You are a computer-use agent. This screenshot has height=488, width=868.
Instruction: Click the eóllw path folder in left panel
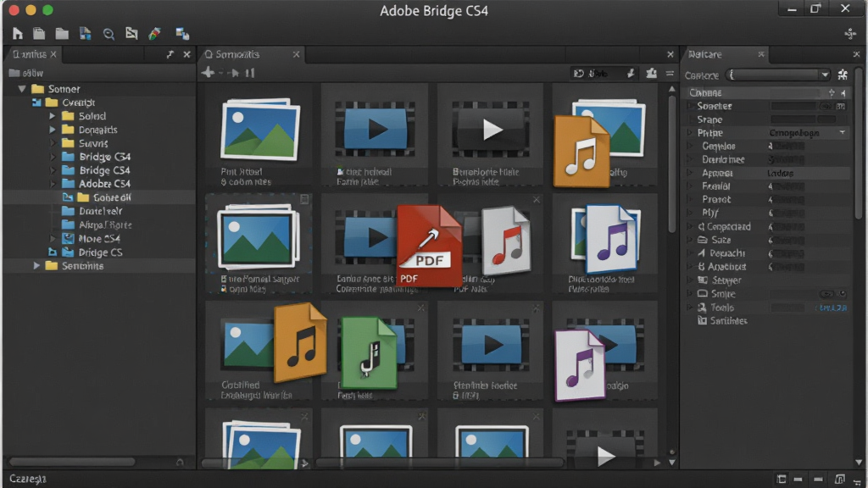click(26, 73)
